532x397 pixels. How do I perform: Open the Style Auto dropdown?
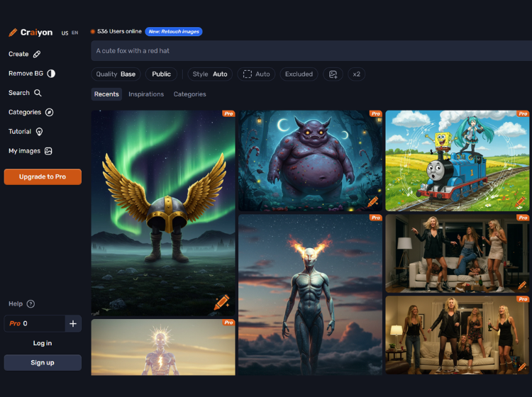click(x=210, y=74)
